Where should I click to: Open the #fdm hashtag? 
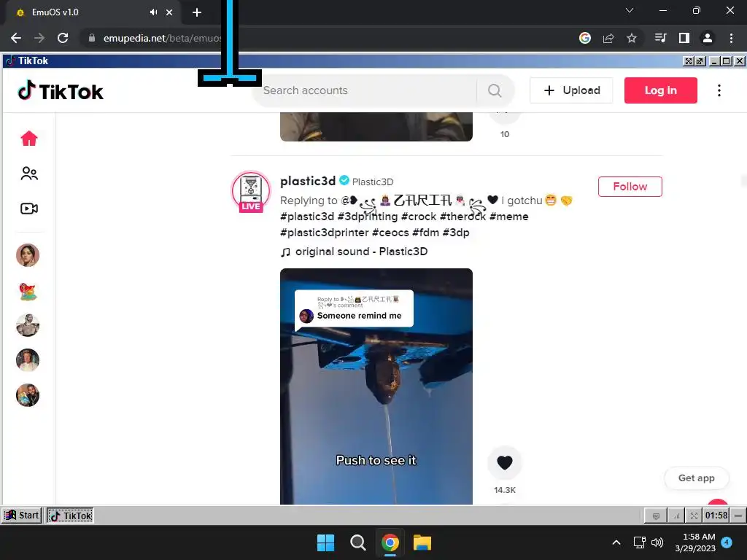pyautogui.click(x=425, y=233)
